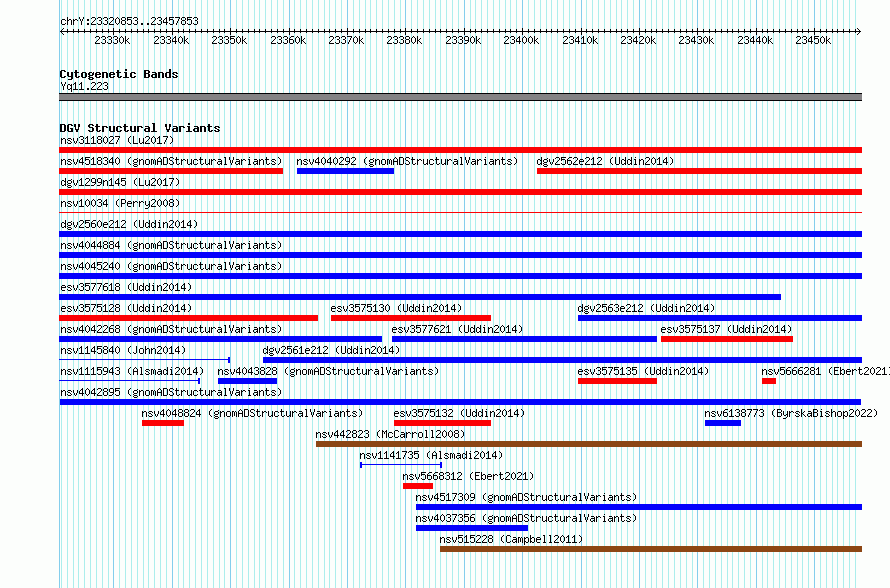Click the red nsv4048824 variant bar
This screenshot has height=588, width=890.
tap(163, 423)
